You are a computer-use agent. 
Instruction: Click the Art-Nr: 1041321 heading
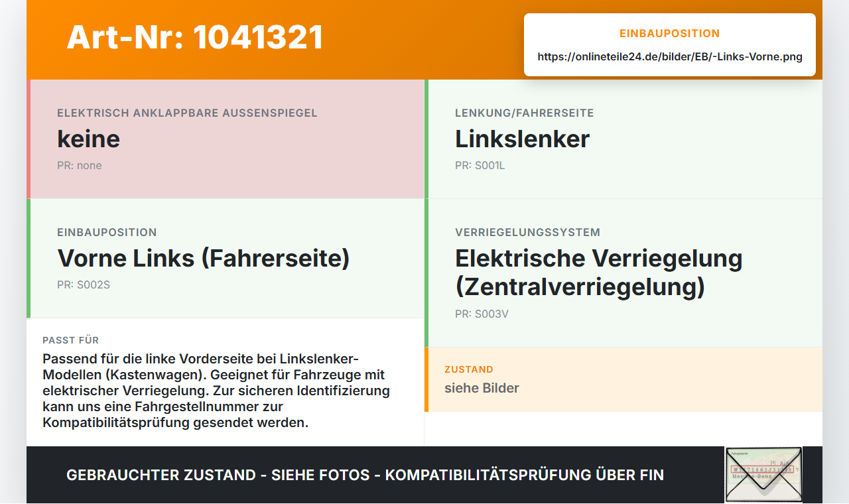195,37
